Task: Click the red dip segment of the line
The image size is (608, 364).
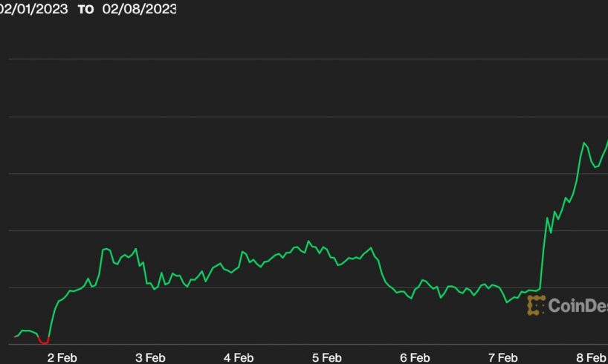Action: (x=43, y=342)
